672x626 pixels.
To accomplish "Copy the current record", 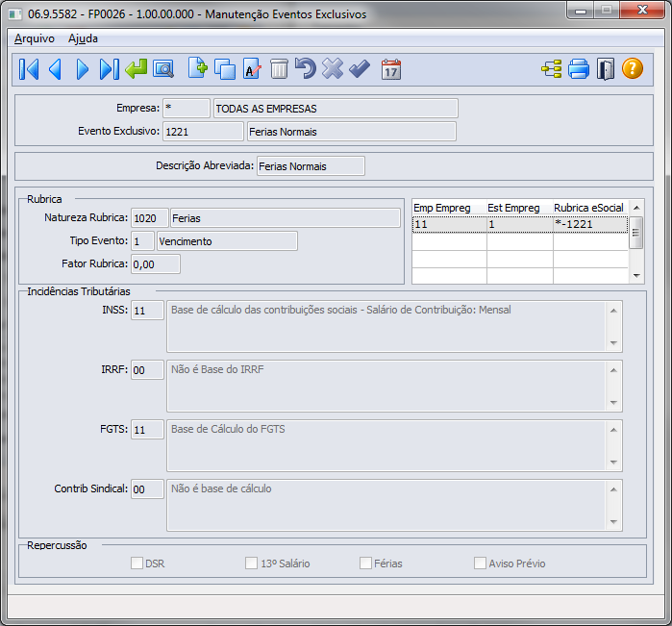I will tap(225, 69).
